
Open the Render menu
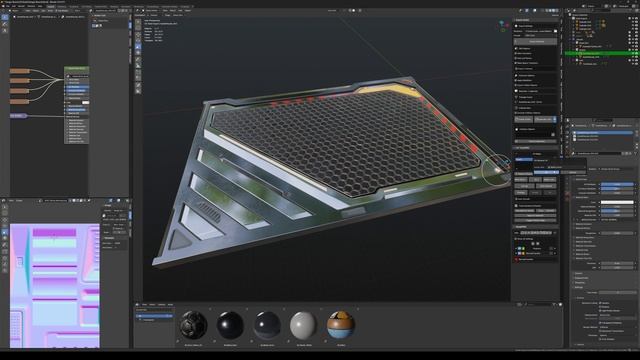(x=21, y=7)
